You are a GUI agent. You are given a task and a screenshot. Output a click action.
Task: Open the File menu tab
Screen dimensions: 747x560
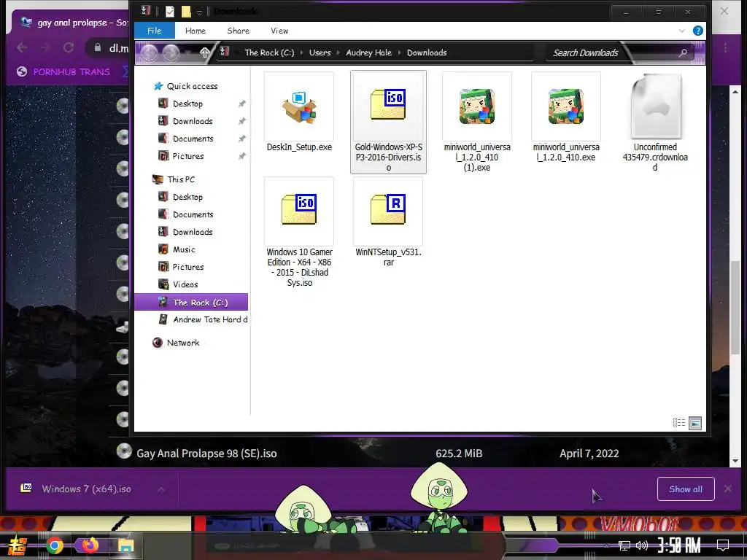click(x=155, y=31)
